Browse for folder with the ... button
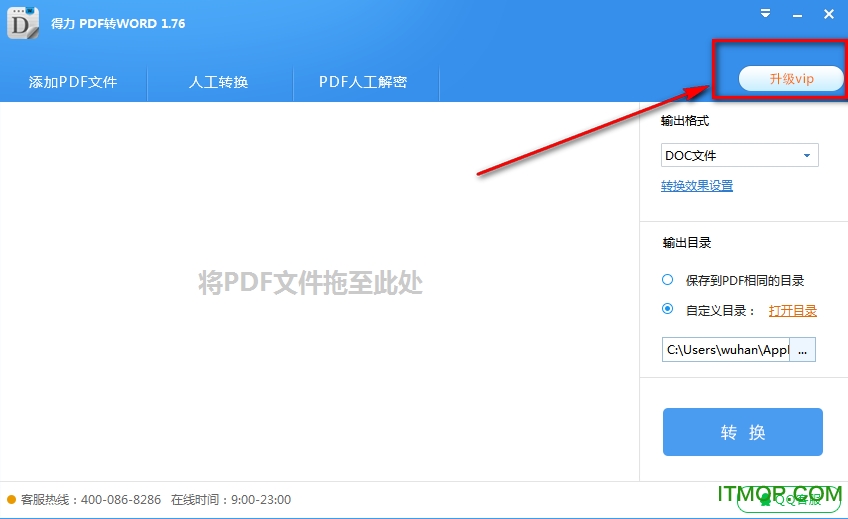Viewport: 848px width, 519px height. 803,350
